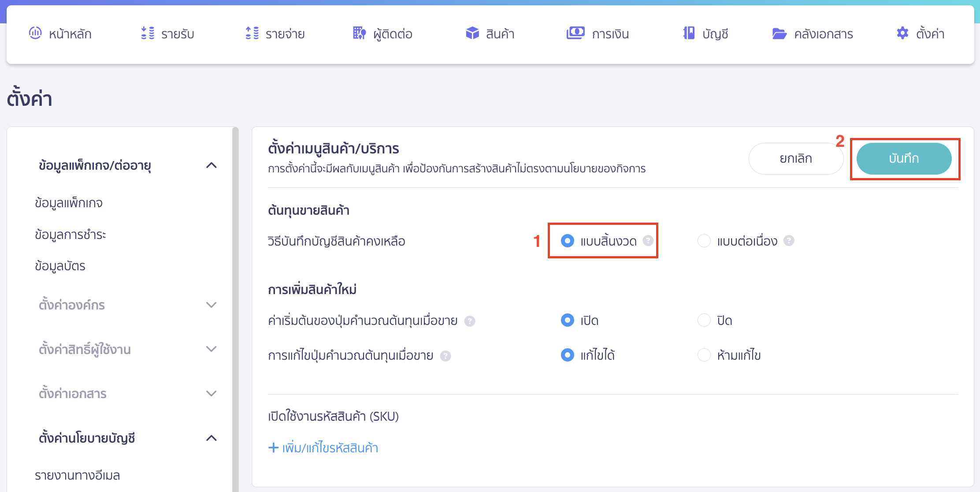The height and width of the screenshot is (492, 980).
Task: Click the ผู้ติดต่อ contacts building icon
Action: (360, 33)
